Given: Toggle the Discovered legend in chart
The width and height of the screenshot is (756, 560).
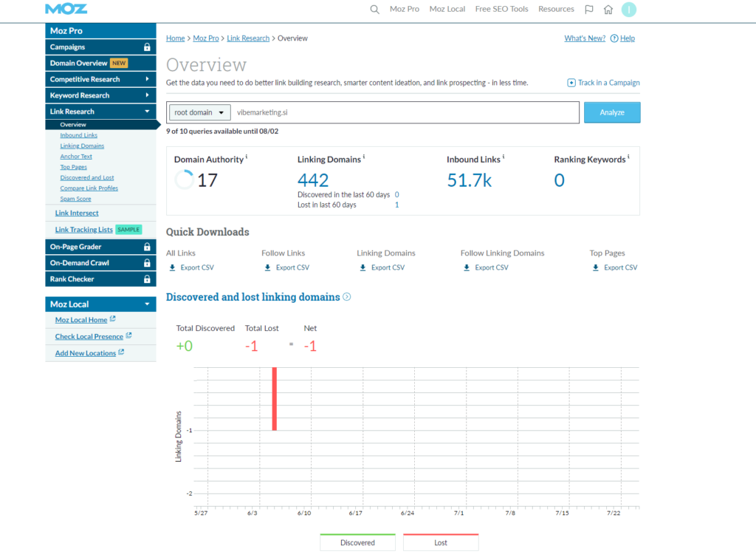Looking at the screenshot, I should tap(357, 542).
